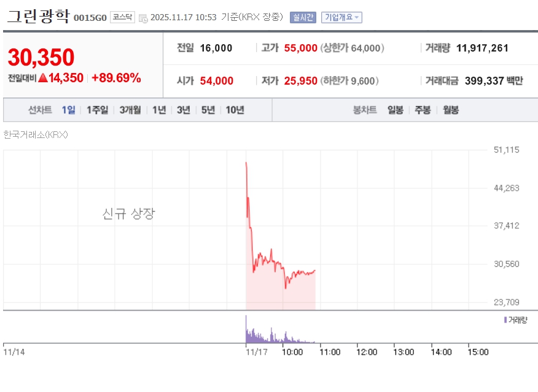Choose the 10년 chart range
Image resolution: width=538 pixels, height=392 pixels.
tap(235, 110)
